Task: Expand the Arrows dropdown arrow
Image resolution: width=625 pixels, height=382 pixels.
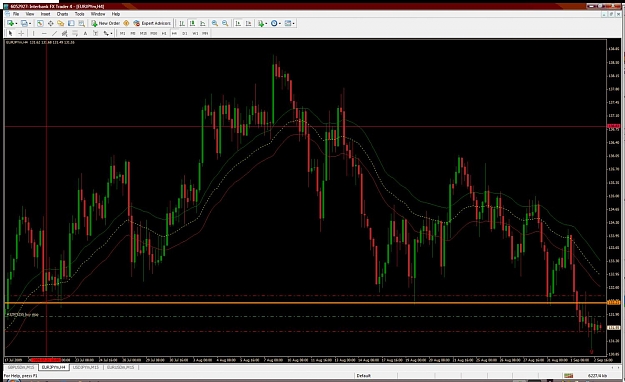Action: (111, 33)
